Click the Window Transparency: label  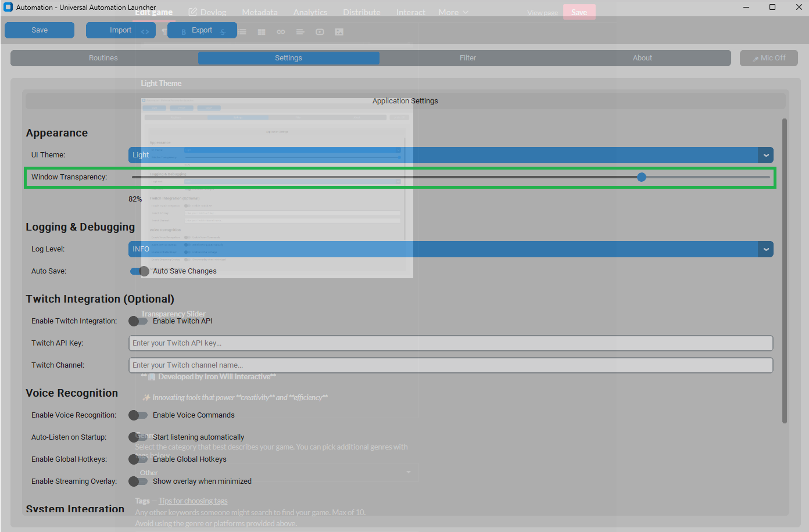[x=69, y=177]
